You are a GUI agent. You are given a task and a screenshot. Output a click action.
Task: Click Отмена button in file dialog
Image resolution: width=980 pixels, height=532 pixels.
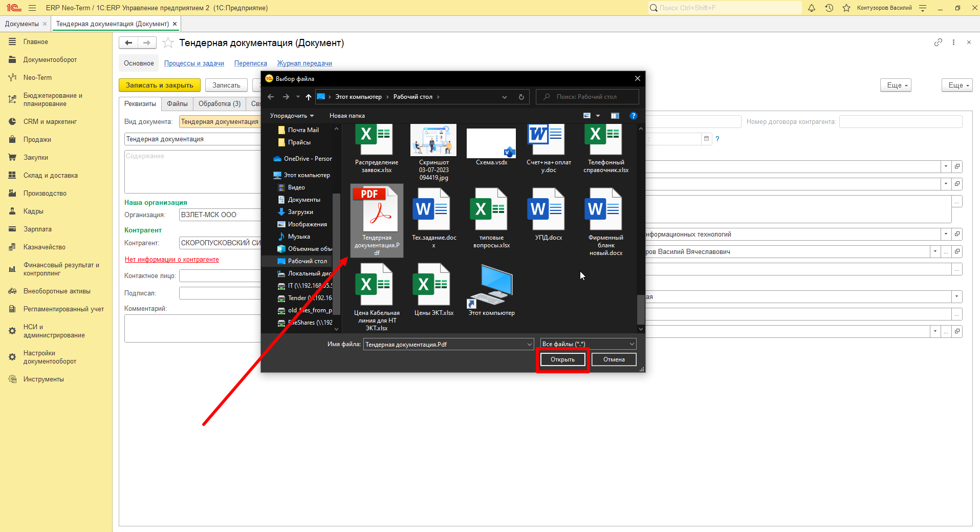pyautogui.click(x=614, y=359)
